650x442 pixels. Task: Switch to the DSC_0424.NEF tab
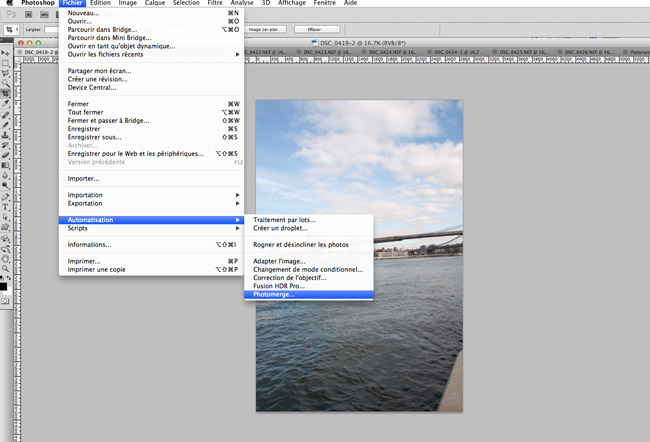pos(391,52)
